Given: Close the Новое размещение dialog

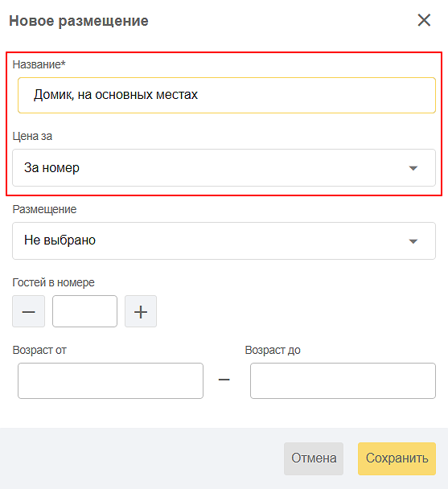Looking at the screenshot, I should pyautogui.click(x=424, y=21).
